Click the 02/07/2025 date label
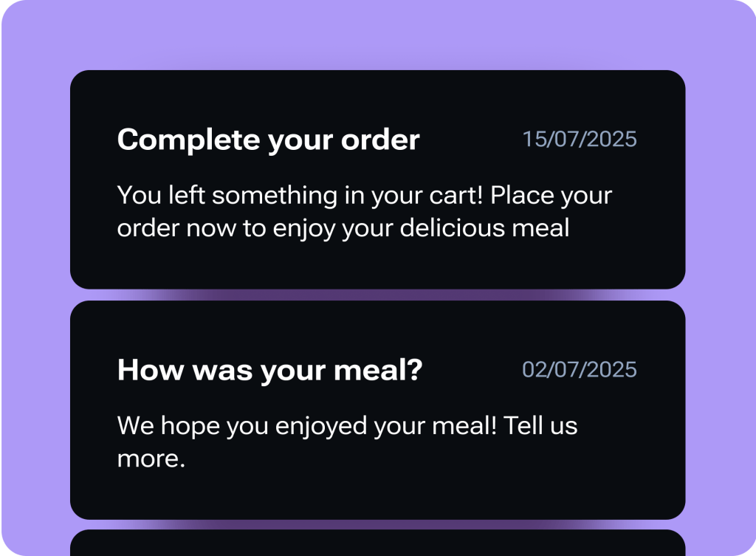The height and width of the screenshot is (556, 756). tap(579, 369)
